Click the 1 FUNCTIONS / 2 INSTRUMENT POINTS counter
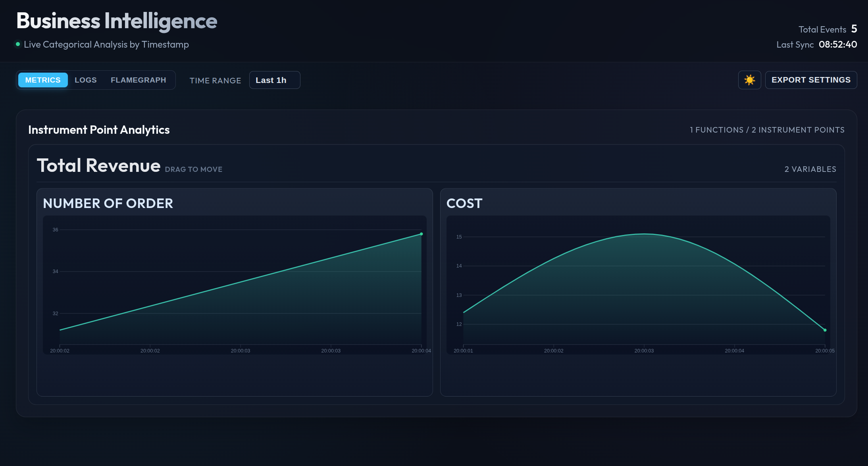 coord(767,129)
